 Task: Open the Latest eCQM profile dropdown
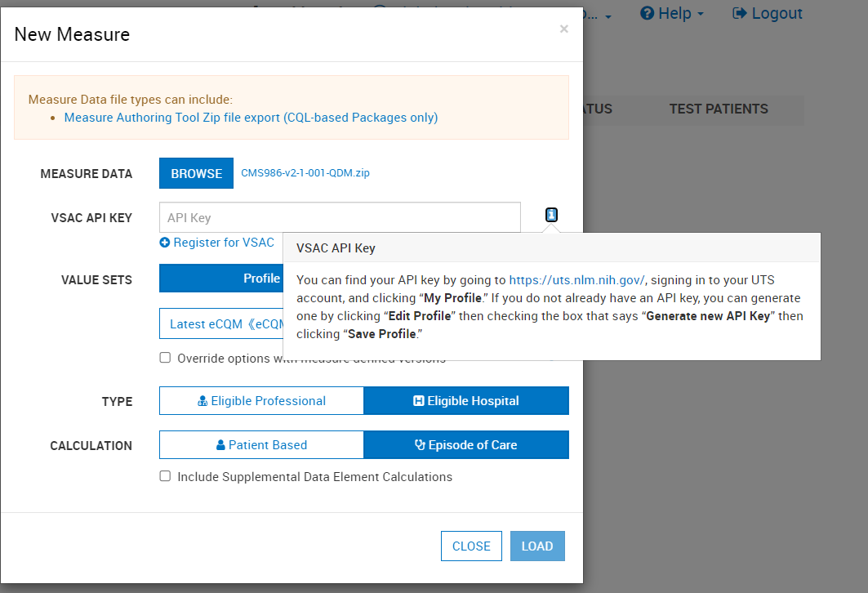(x=221, y=323)
